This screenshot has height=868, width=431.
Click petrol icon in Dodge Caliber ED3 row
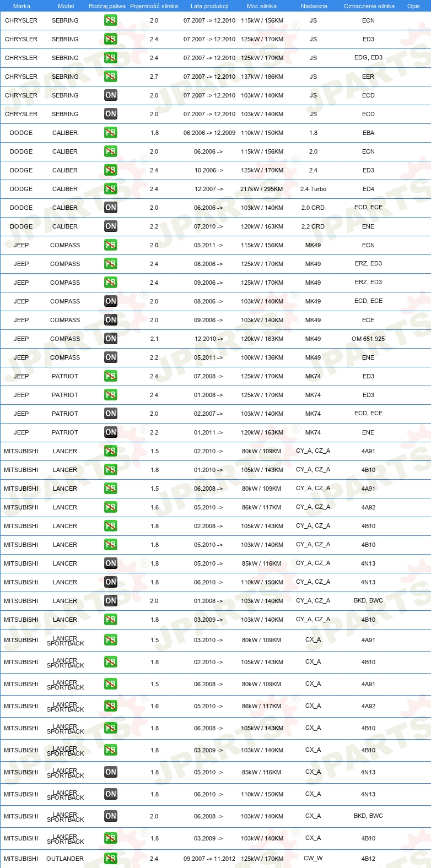coord(111,170)
